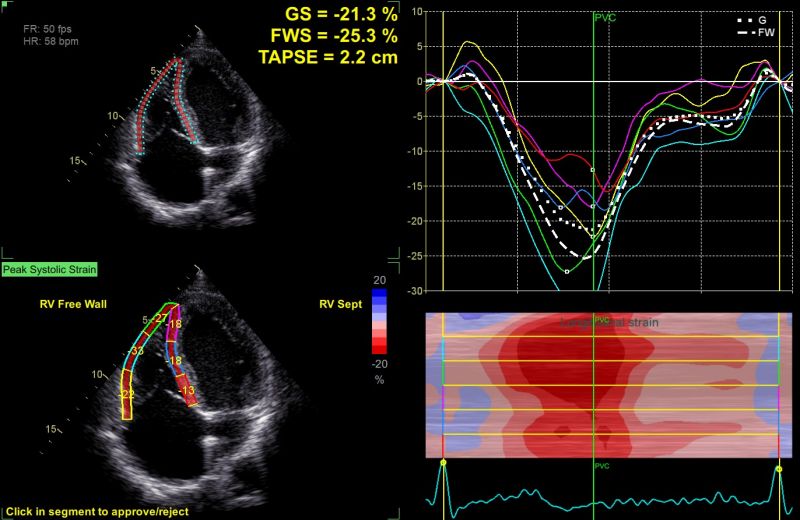Click the RV Sept label
Screen dimensions: 800x520
coord(340,304)
